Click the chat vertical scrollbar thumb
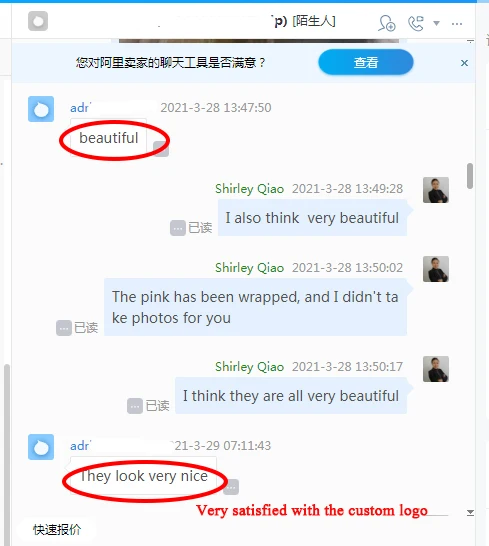The image size is (489, 546). tap(470, 176)
